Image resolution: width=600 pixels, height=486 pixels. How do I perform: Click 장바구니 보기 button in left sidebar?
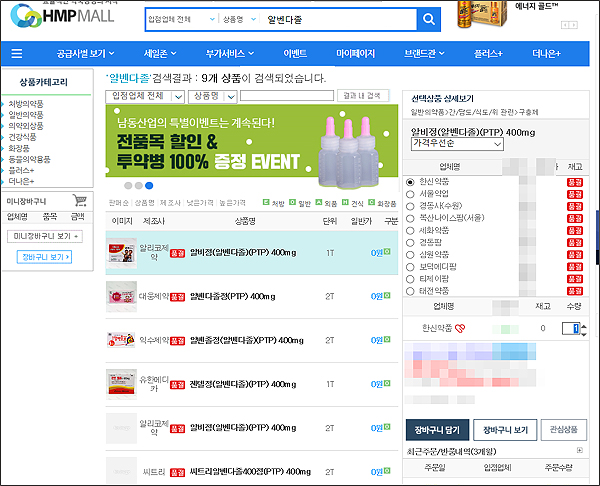tap(44, 257)
